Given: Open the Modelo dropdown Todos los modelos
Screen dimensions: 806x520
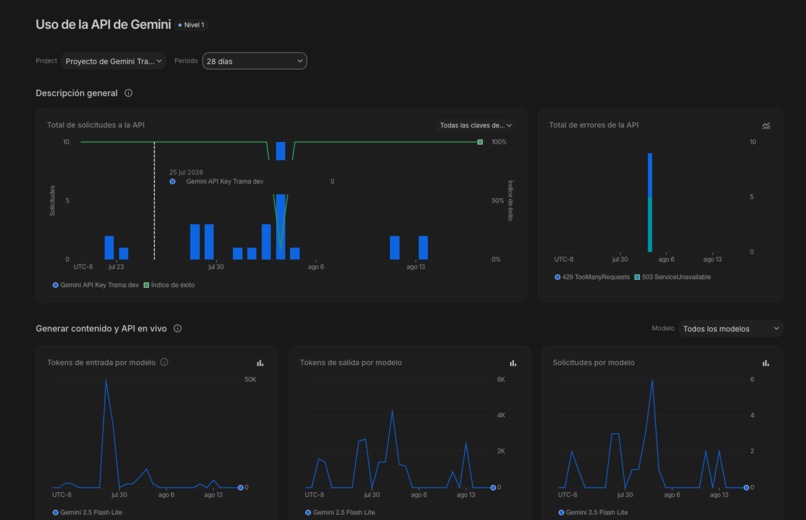Looking at the screenshot, I should [x=731, y=329].
